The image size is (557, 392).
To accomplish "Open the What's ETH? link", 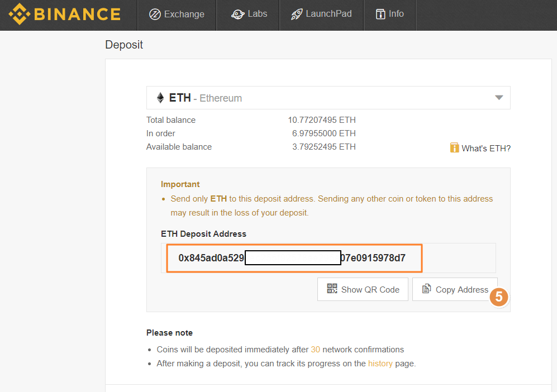I will [x=486, y=149].
